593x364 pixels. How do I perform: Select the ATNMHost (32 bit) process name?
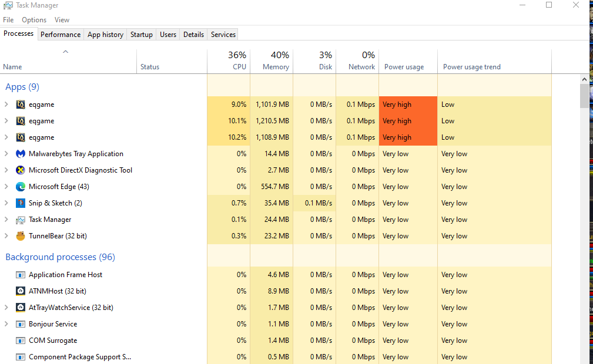(x=58, y=291)
